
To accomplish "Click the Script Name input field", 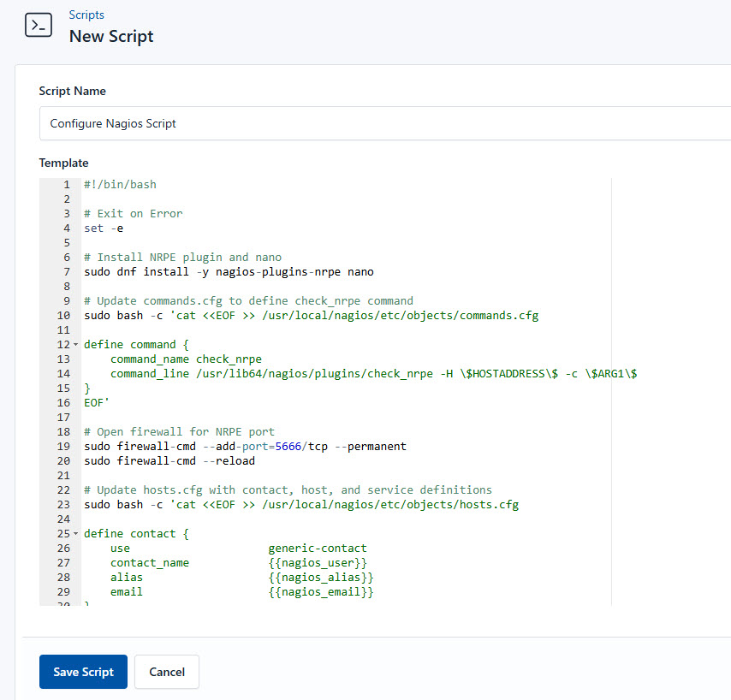I will tap(257, 123).
